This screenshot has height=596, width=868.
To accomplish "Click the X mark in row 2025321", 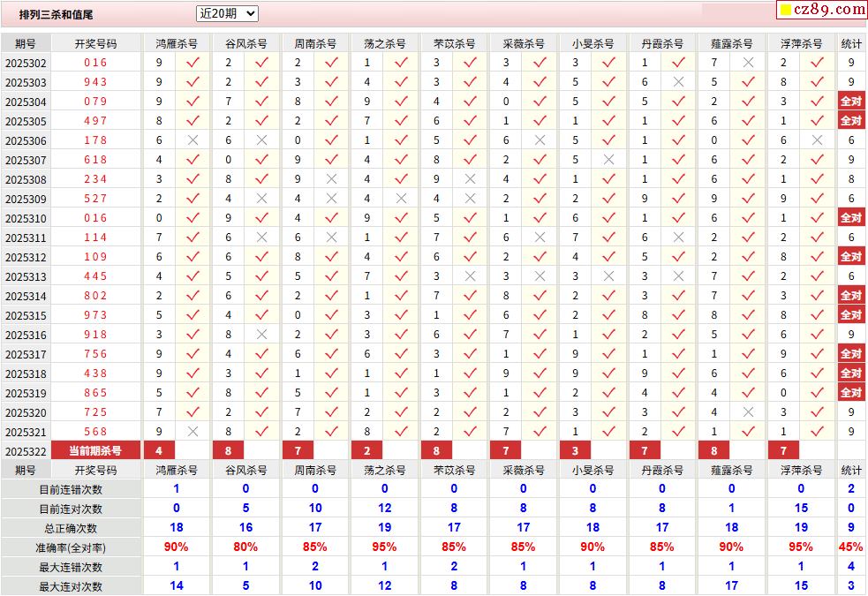I will pyautogui.click(x=192, y=431).
